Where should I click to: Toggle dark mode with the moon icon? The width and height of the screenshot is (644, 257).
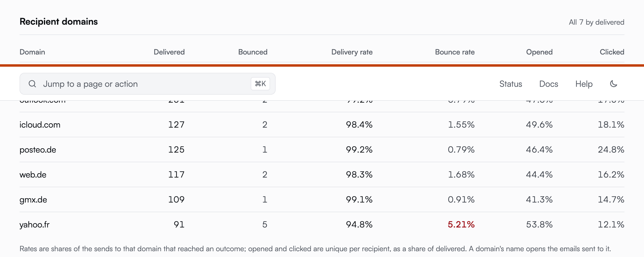[x=614, y=84]
